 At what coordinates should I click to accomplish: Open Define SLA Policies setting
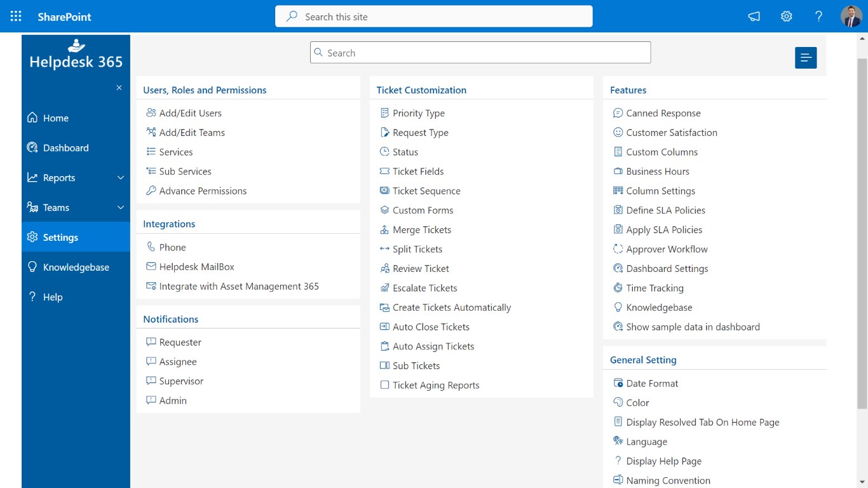point(665,210)
